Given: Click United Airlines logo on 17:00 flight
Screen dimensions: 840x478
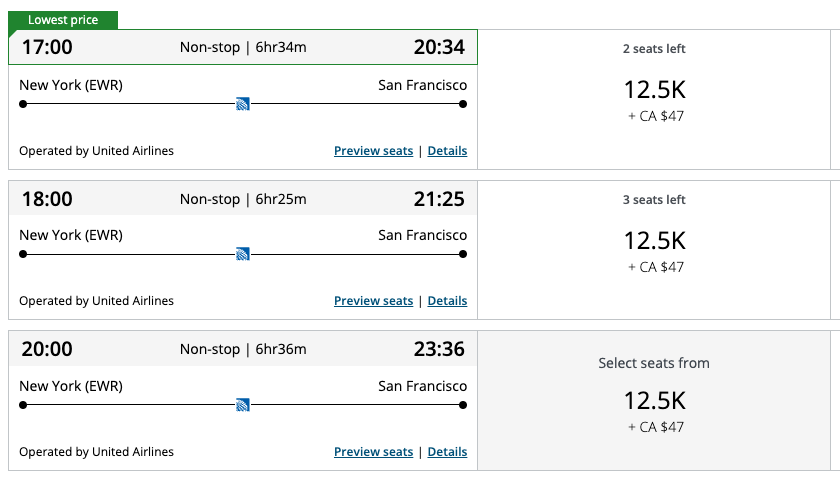Looking at the screenshot, I should (242, 104).
